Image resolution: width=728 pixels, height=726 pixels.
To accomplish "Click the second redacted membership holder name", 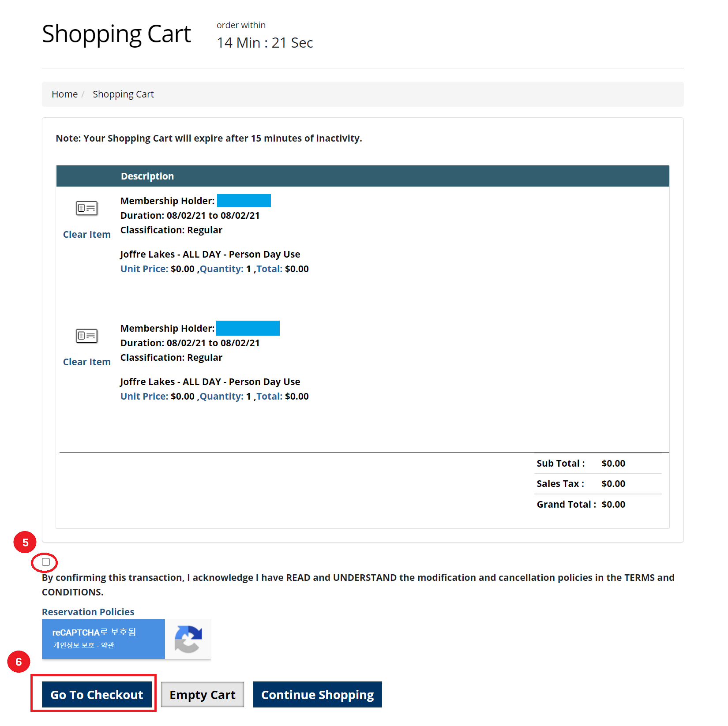I will (248, 328).
